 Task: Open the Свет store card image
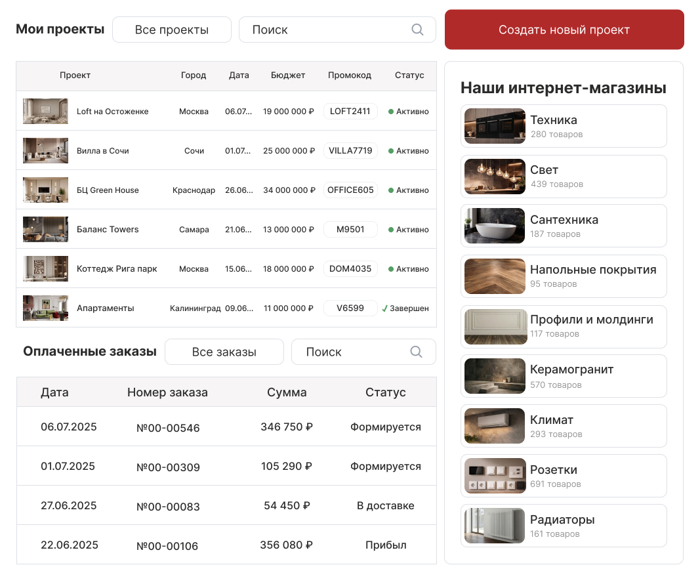[495, 177]
